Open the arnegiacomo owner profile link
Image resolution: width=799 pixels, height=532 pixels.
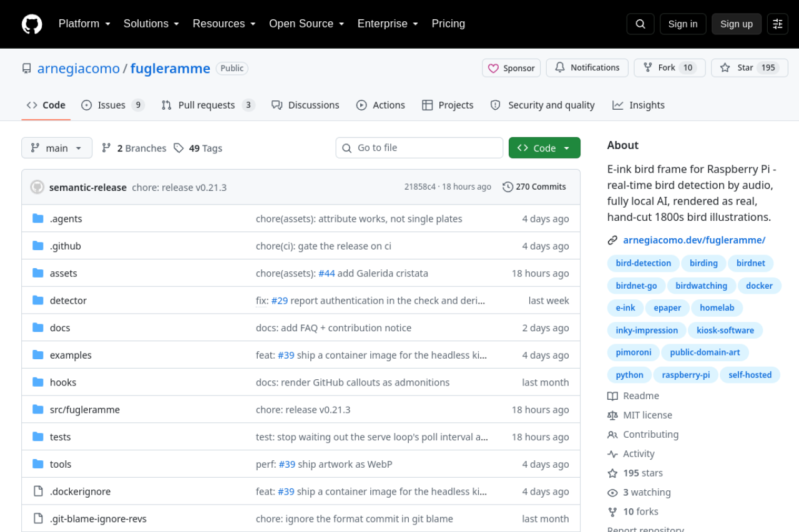[x=79, y=69]
